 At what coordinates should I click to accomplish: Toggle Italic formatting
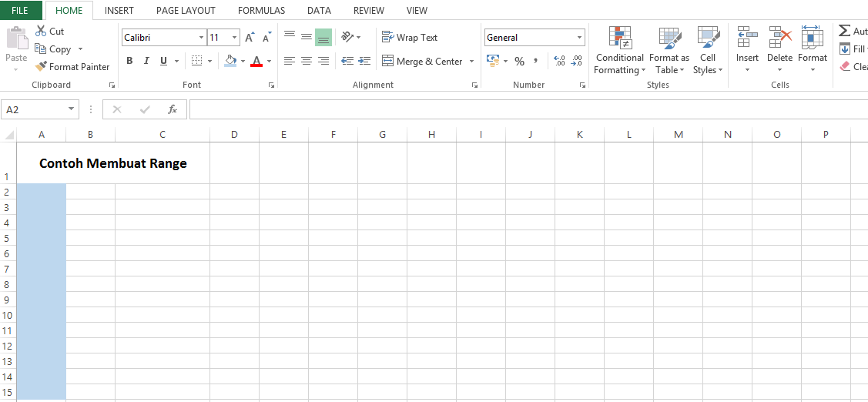tap(146, 61)
